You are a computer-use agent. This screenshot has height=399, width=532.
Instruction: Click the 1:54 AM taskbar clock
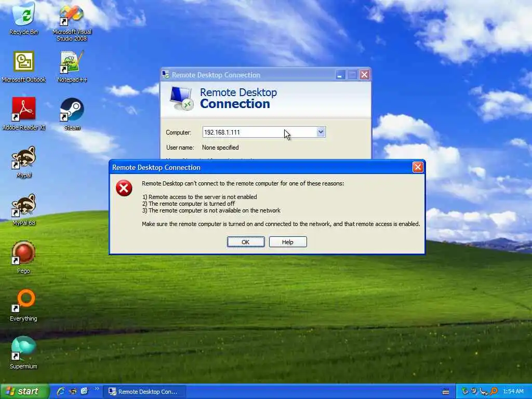pyautogui.click(x=513, y=392)
